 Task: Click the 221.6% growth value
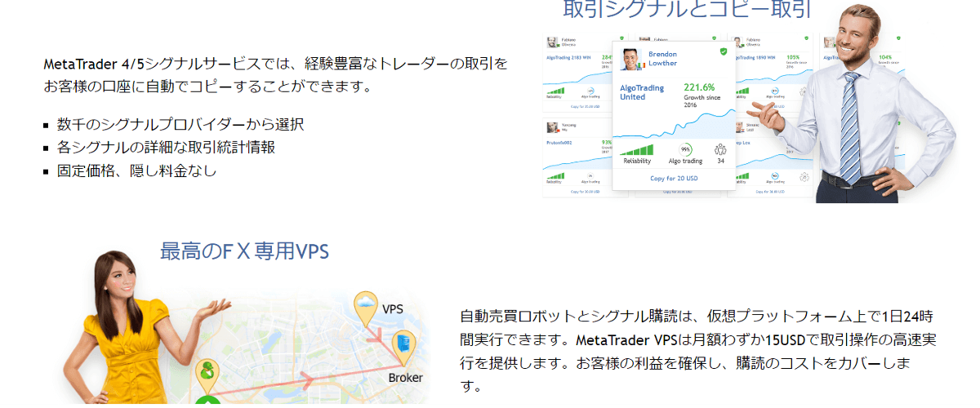699,87
